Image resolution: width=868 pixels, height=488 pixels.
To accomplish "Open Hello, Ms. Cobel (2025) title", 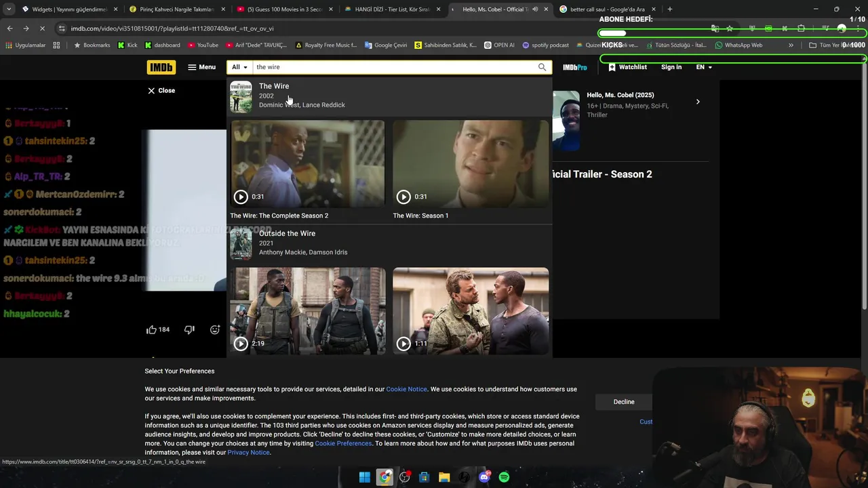I will click(620, 96).
